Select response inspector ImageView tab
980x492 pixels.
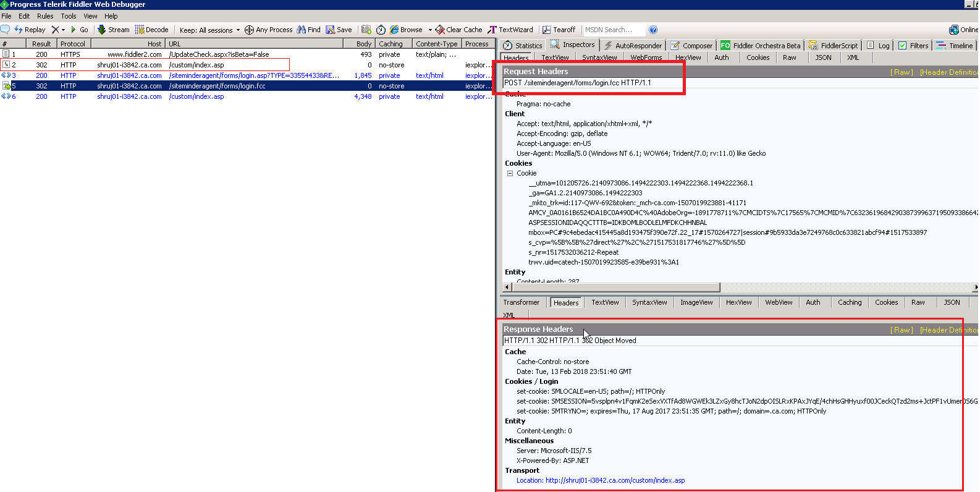point(696,302)
